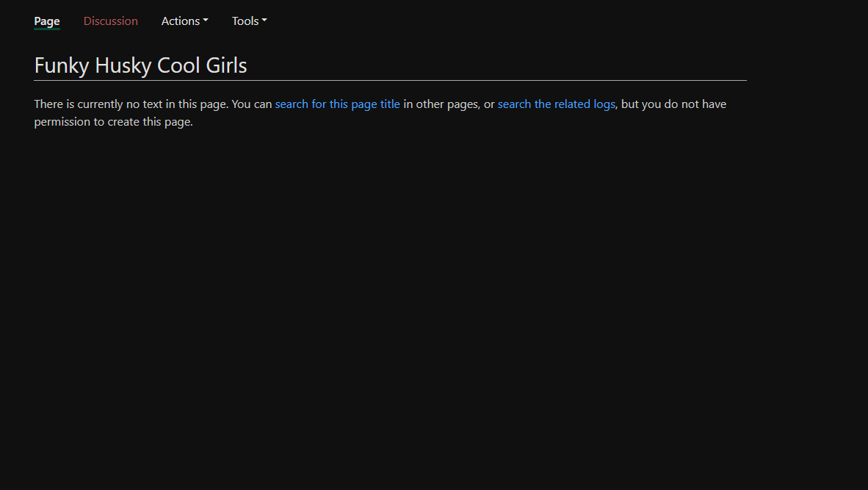Click the word 'Husky' in the heading
The height and width of the screenshot is (490, 868).
coord(123,65)
